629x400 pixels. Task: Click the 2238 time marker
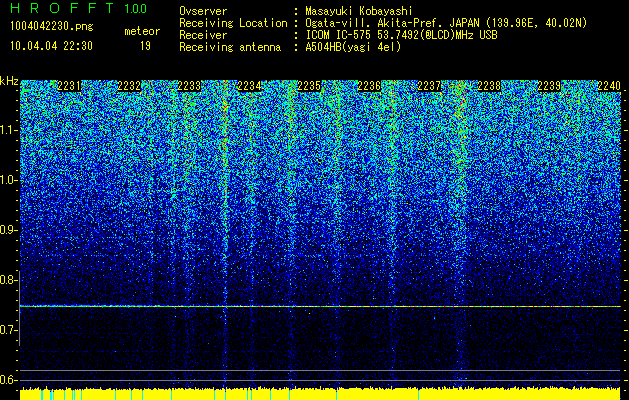click(x=489, y=86)
